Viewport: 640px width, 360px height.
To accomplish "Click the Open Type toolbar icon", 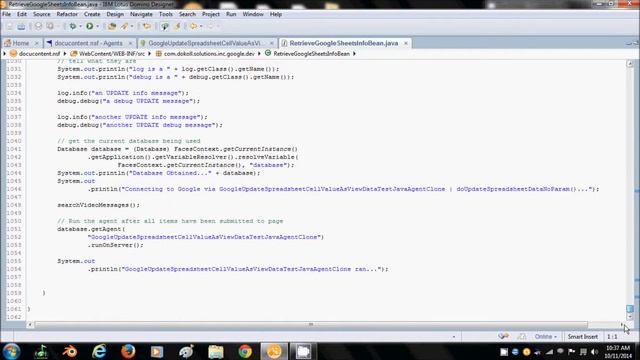I will pos(112,26).
